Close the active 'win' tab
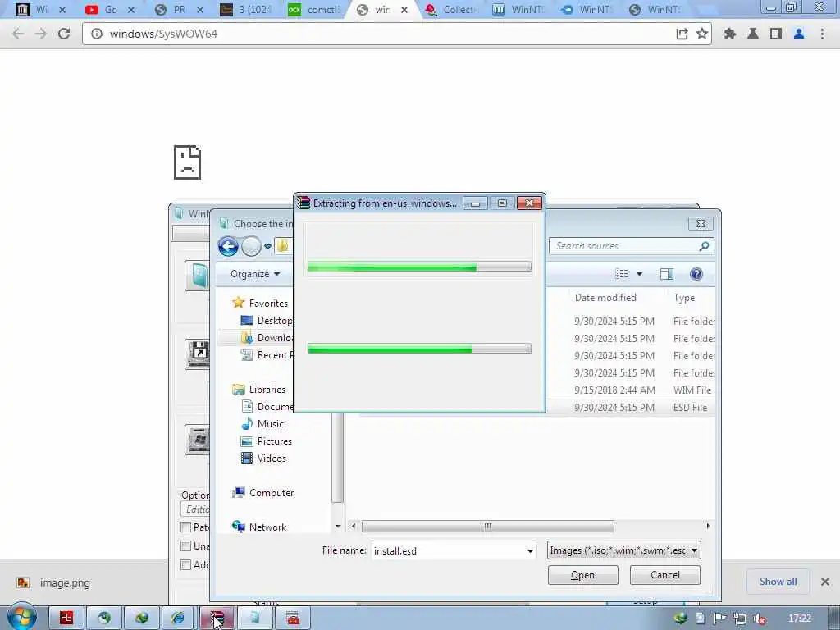The image size is (840, 630). coord(404,10)
